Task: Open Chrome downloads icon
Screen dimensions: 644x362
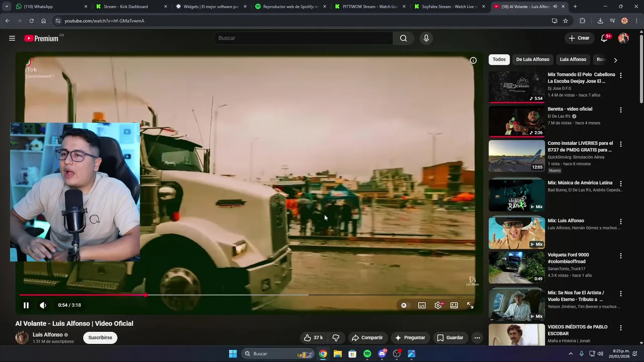Action: pos(600,21)
